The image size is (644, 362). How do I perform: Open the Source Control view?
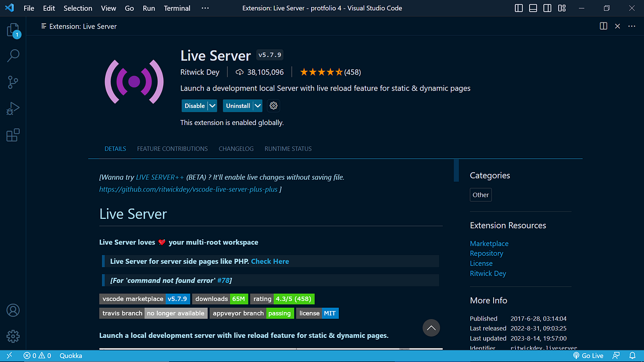(13, 82)
